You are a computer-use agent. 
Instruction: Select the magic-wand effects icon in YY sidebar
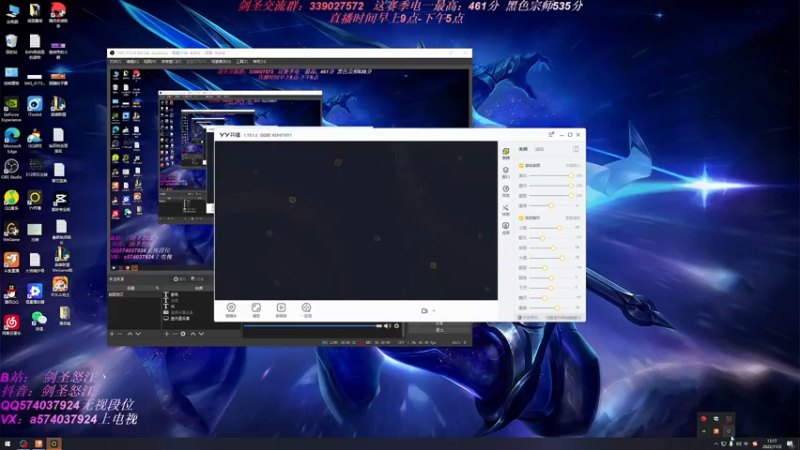506,210
